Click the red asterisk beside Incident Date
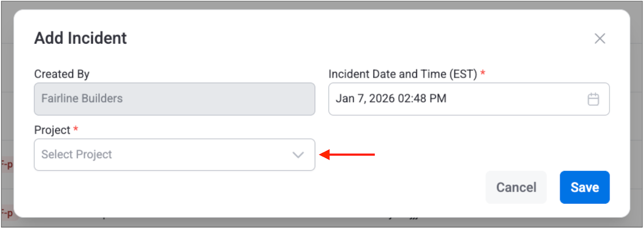644x229 pixels. coord(483,73)
